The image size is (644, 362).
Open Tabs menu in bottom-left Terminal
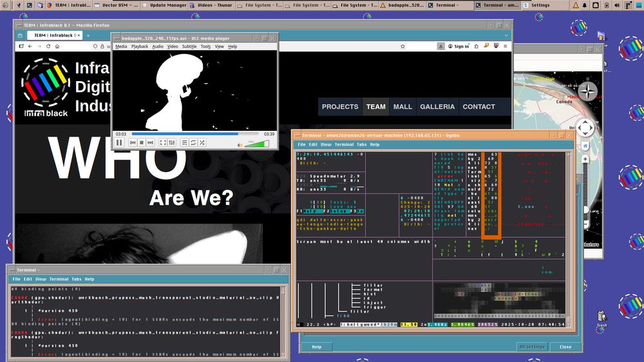(77, 279)
